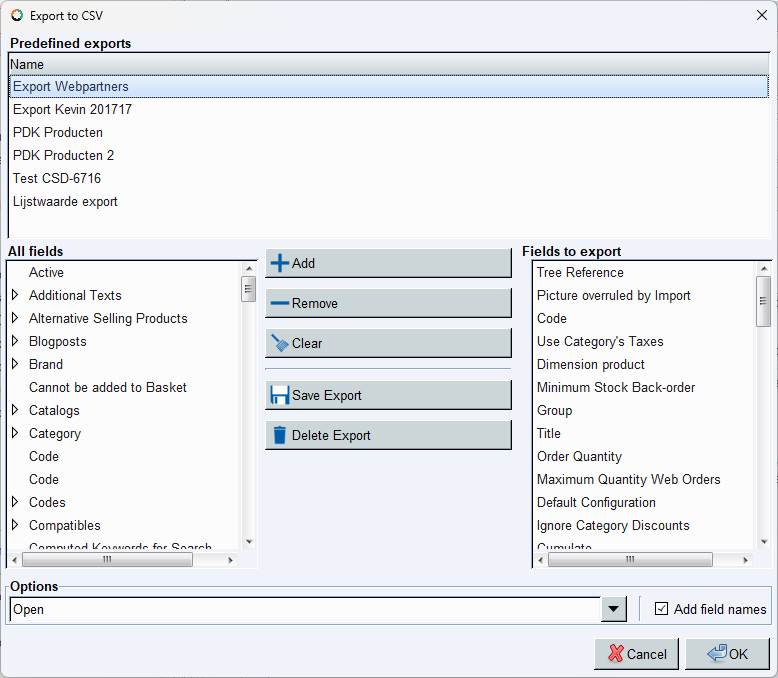This screenshot has height=678, width=778.
Task: Click the red X Cancel icon
Action: [612, 654]
